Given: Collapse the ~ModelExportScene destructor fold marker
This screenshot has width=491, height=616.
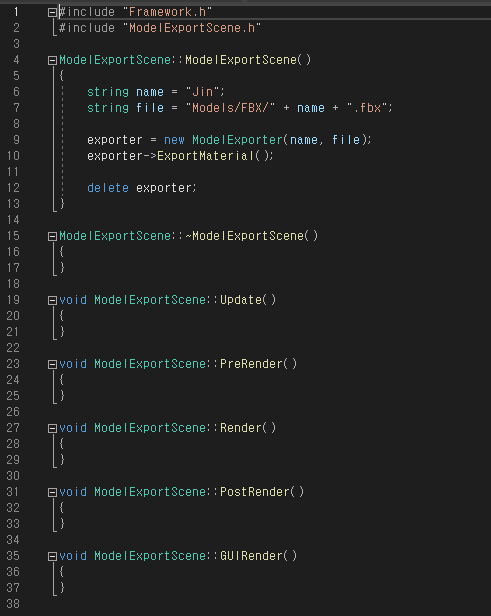Looking at the screenshot, I should pyautogui.click(x=52, y=236).
